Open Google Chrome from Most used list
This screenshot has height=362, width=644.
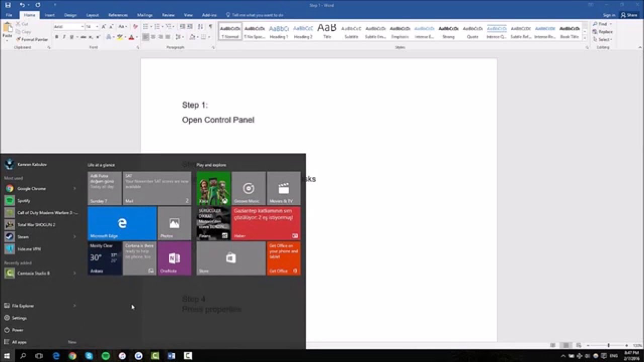coord(40,189)
